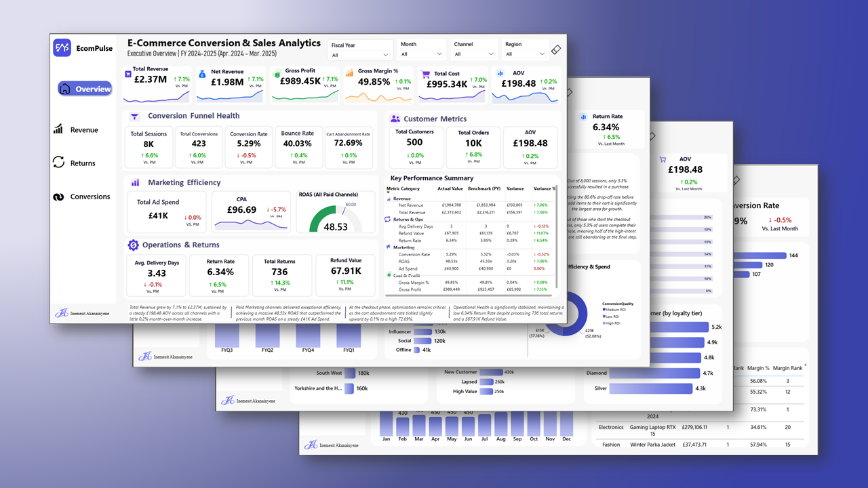Click the High ROI legend swatch
This screenshot has height=488, width=868.
pos(604,323)
